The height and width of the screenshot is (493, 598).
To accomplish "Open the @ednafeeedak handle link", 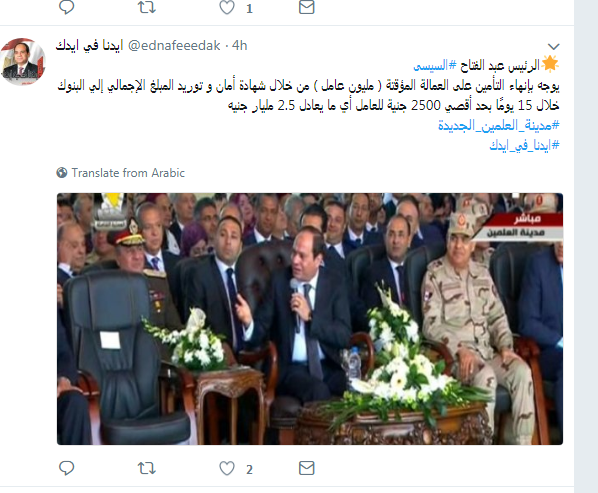I will (x=174, y=45).
